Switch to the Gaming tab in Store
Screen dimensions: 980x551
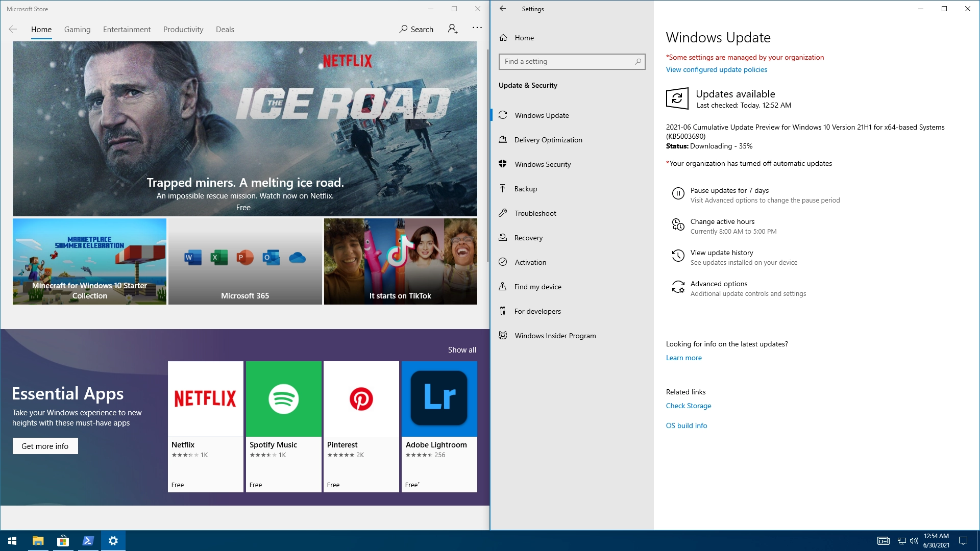click(x=77, y=30)
